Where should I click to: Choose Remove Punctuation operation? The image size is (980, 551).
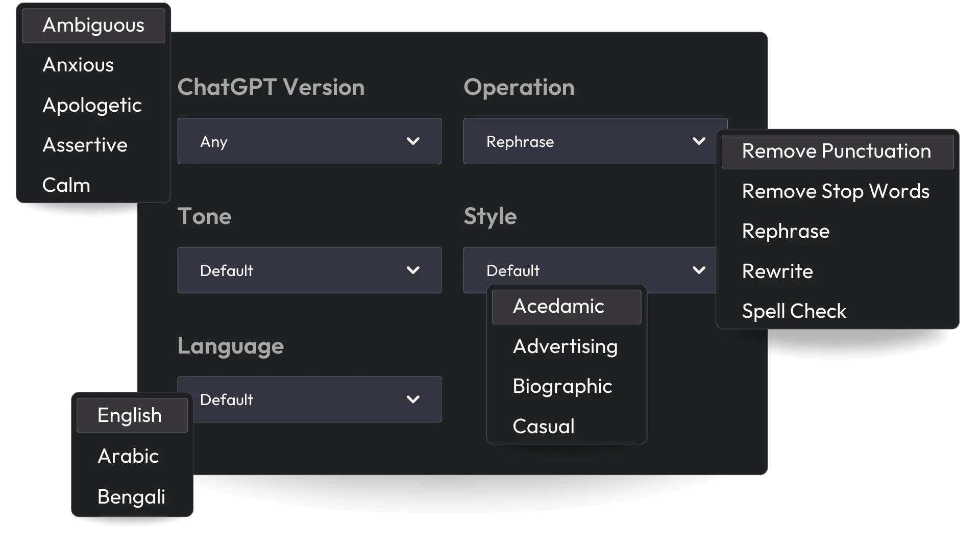[x=836, y=151]
